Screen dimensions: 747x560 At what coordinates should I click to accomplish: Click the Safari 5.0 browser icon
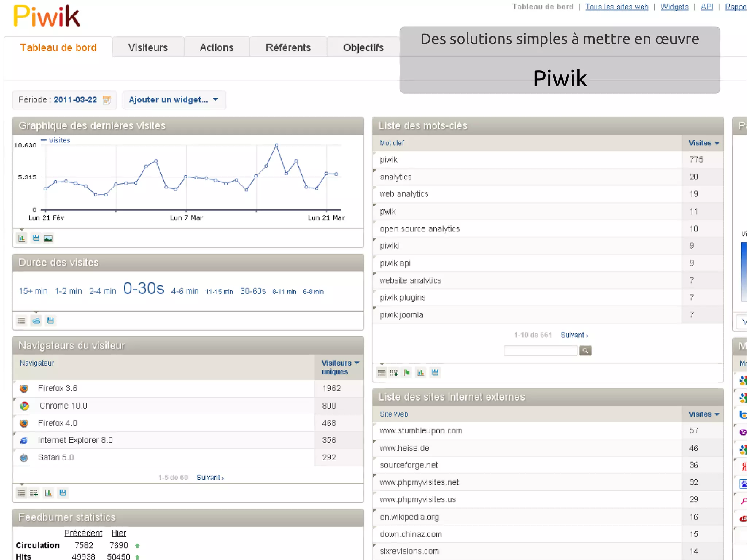[x=24, y=457]
